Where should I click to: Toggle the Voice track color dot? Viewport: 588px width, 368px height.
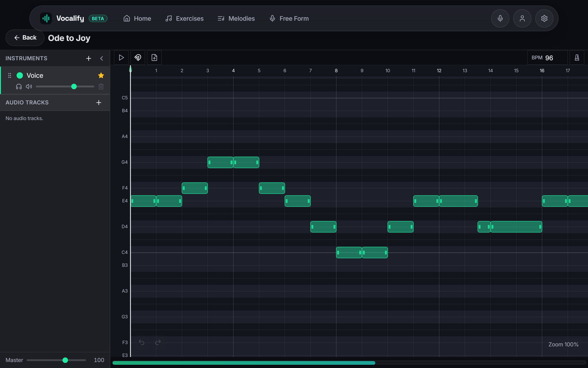pyautogui.click(x=20, y=75)
